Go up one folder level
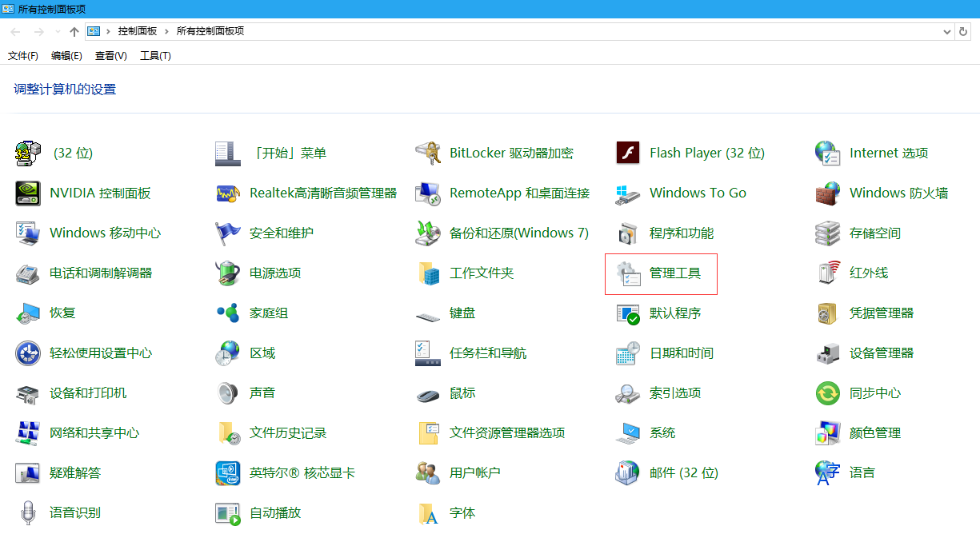Screen dimensions: 980x542 click(74, 31)
